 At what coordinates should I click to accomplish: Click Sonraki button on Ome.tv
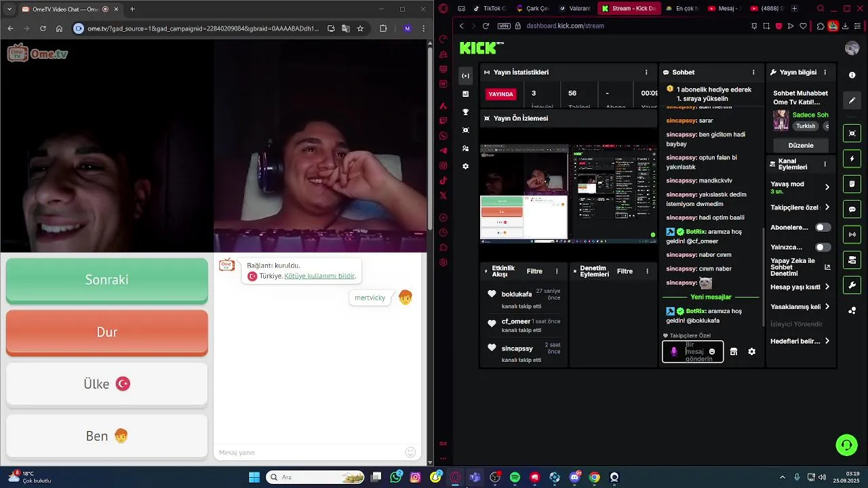click(x=106, y=280)
